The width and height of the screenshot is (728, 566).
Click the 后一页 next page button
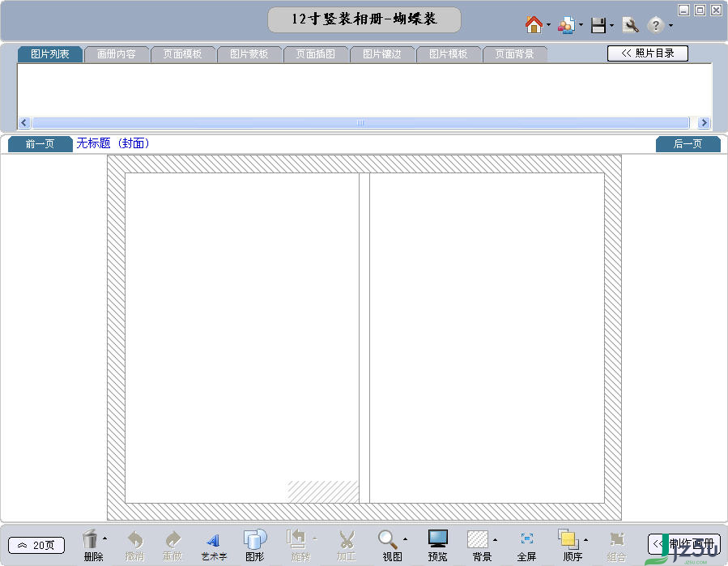click(x=688, y=143)
